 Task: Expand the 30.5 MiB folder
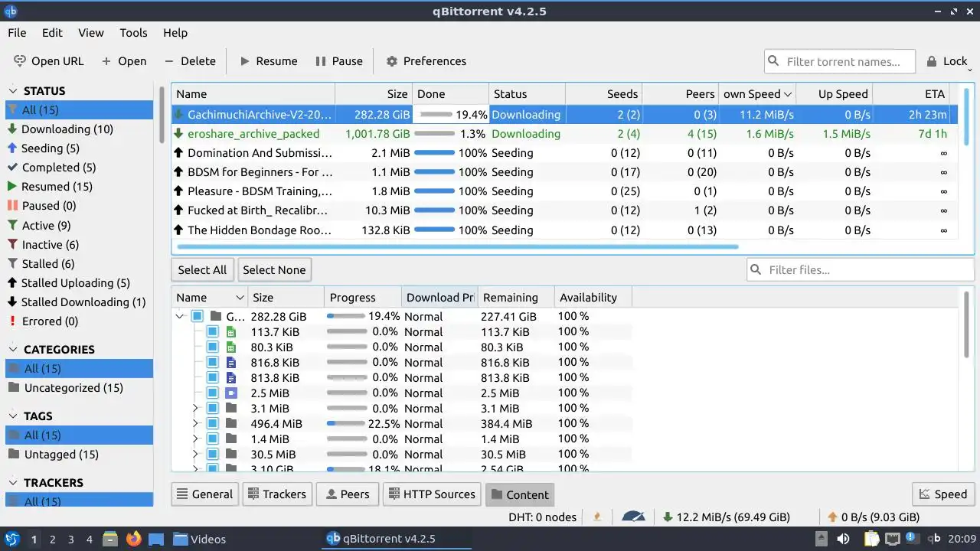[x=195, y=455]
